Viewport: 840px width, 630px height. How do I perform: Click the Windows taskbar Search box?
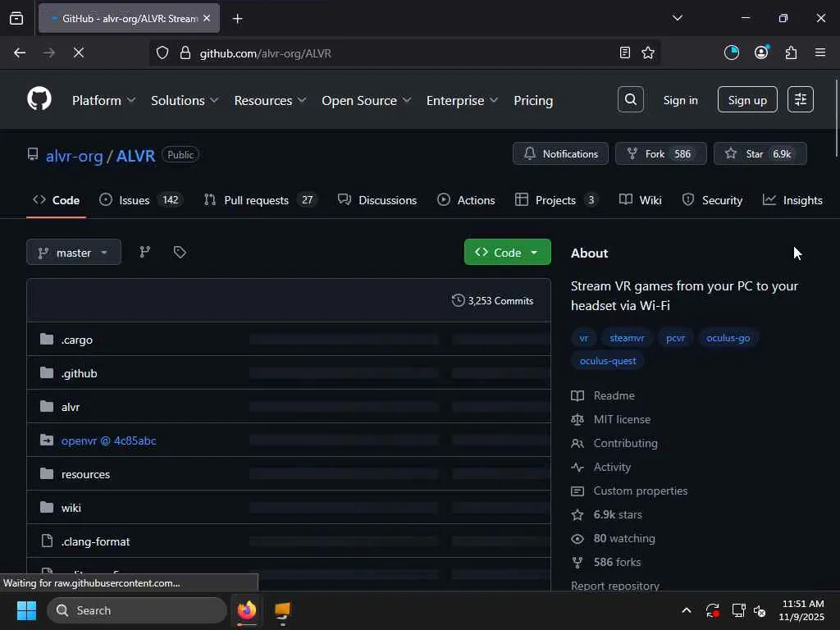(x=137, y=610)
